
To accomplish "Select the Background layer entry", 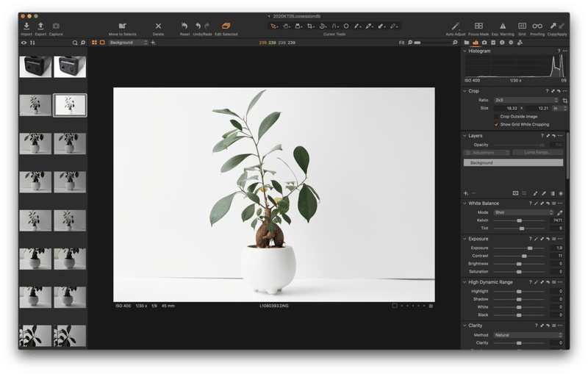I will (513, 162).
